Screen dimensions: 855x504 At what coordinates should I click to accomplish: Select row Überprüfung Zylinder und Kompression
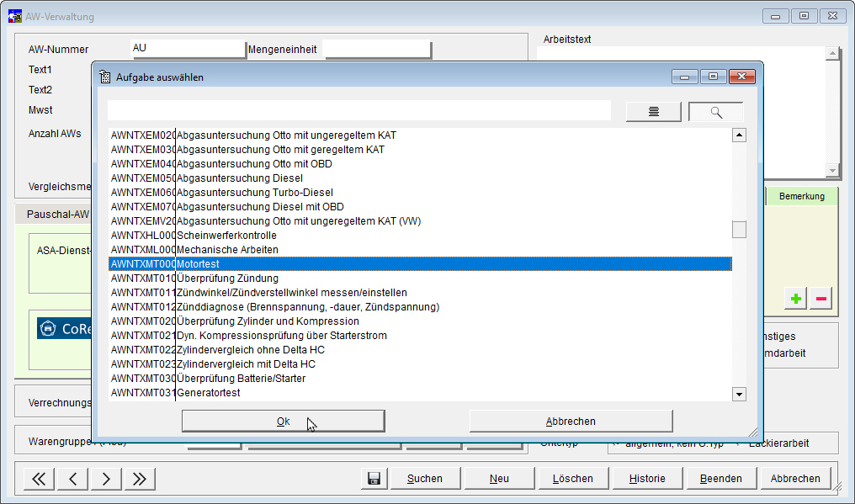[x=420, y=321]
